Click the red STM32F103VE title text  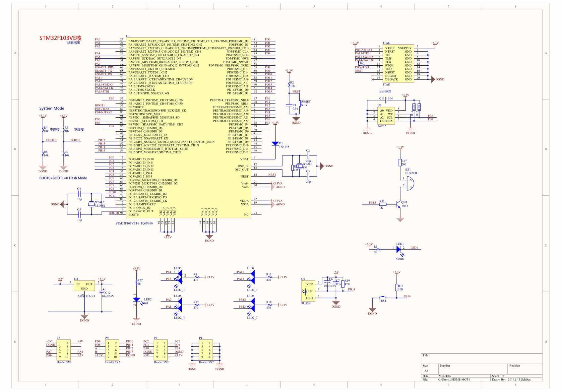(x=60, y=38)
